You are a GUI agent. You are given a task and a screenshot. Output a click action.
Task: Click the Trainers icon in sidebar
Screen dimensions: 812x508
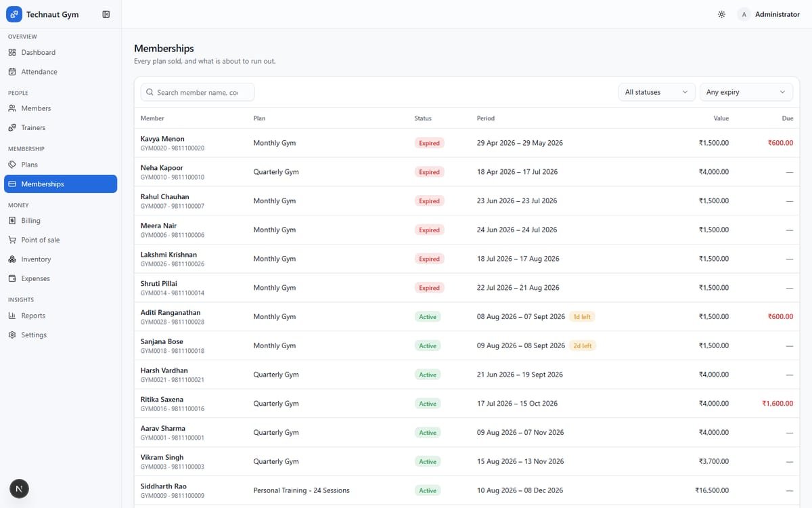[12, 127]
